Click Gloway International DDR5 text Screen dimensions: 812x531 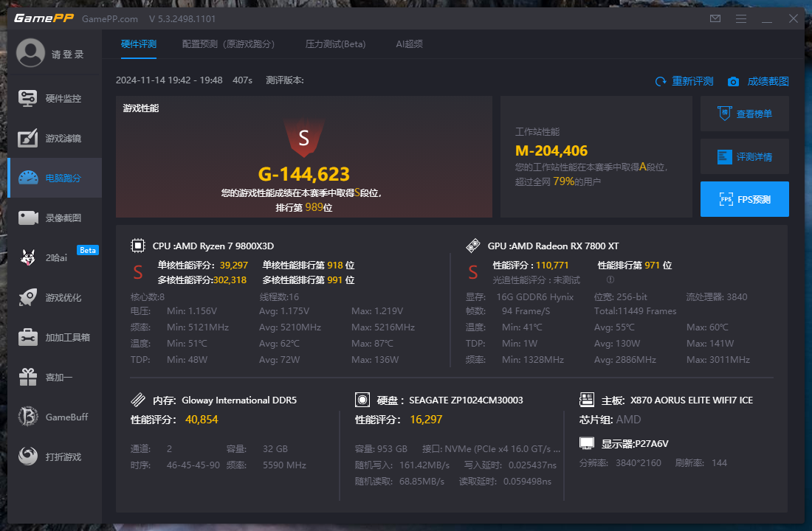pyautogui.click(x=239, y=400)
